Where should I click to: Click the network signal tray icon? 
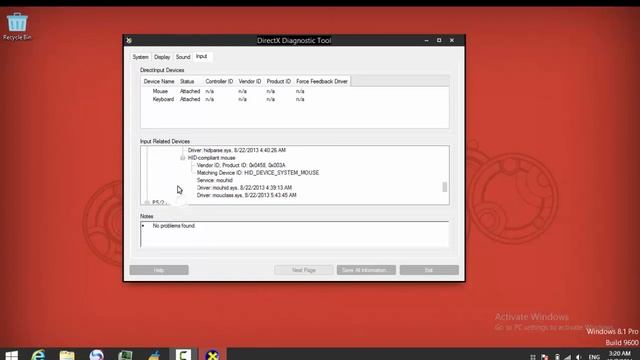click(568, 357)
